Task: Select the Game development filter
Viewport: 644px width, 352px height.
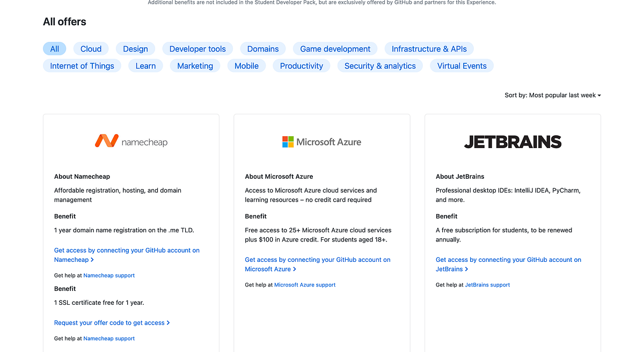Action: (335, 49)
